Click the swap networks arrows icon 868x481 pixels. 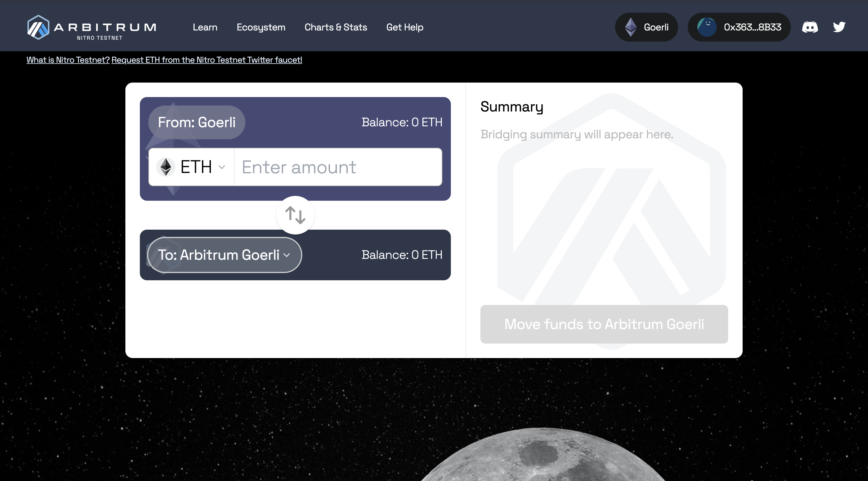click(x=295, y=215)
